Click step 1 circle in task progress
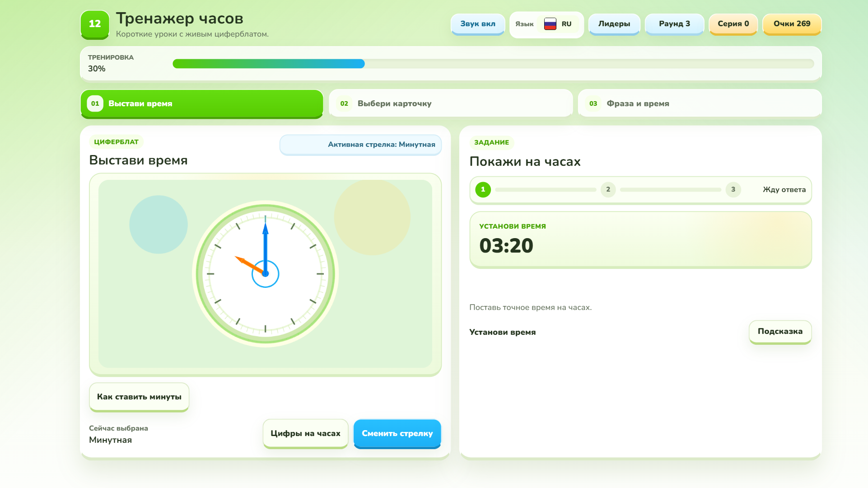The height and width of the screenshot is (488, 868). tap(483, 189)
